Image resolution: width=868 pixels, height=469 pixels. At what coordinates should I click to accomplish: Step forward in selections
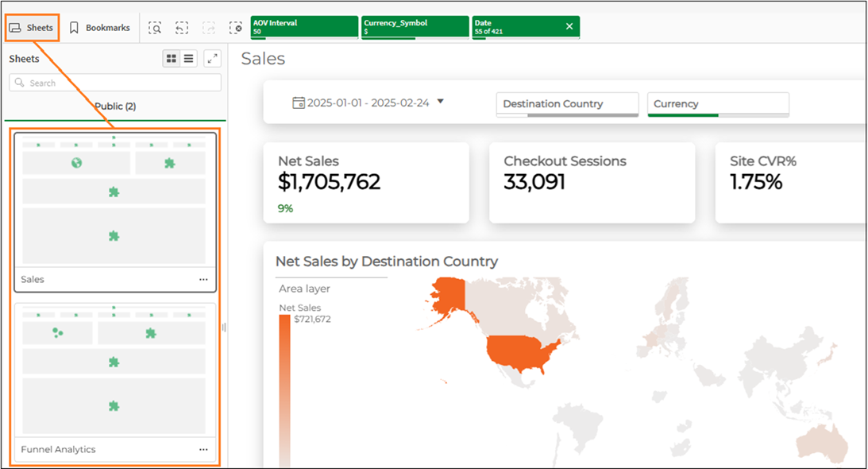[x=208, y=28]
